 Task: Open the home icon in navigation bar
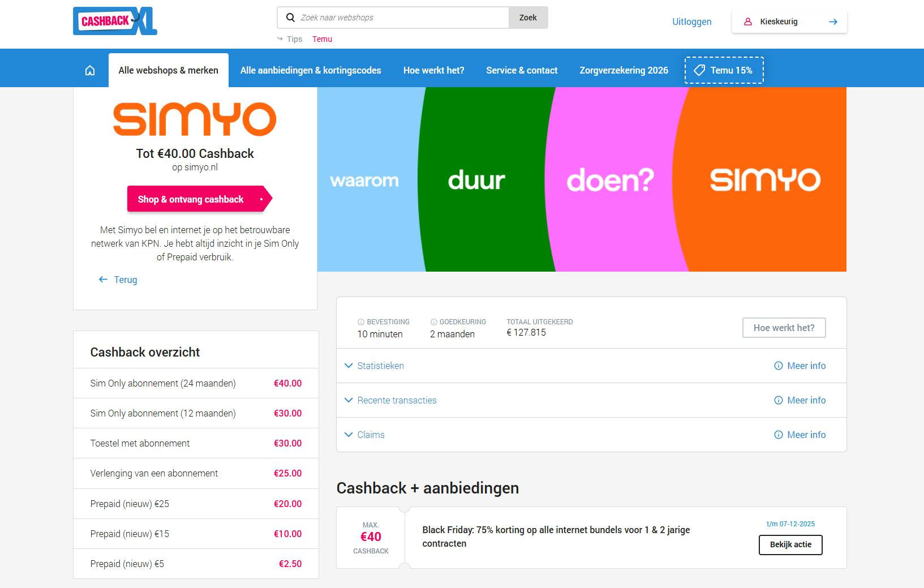pyautogui.click(x=90, y=70)
